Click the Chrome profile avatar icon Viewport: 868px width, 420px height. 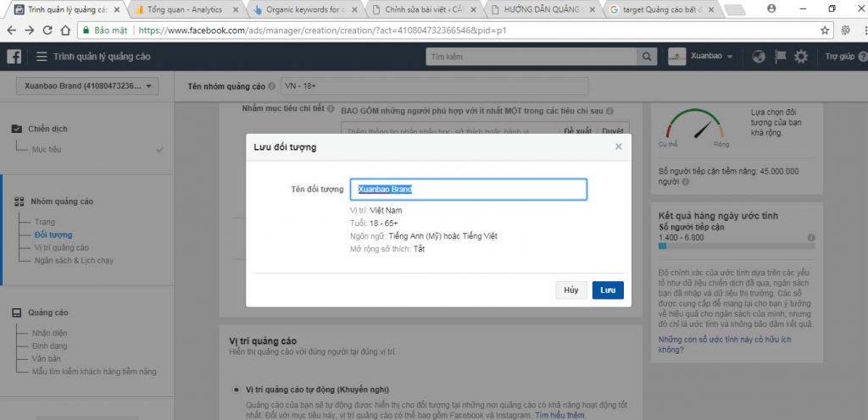coord(771,8)
